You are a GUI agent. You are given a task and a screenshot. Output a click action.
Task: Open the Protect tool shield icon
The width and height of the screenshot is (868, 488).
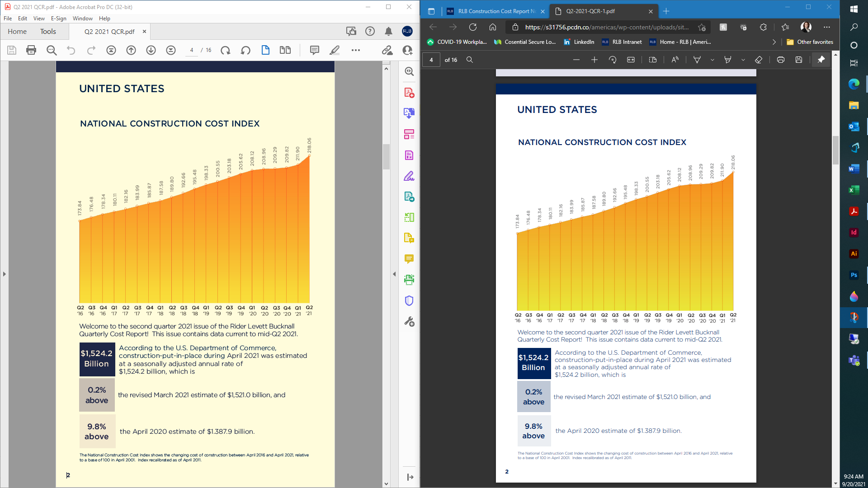point(408,300)
